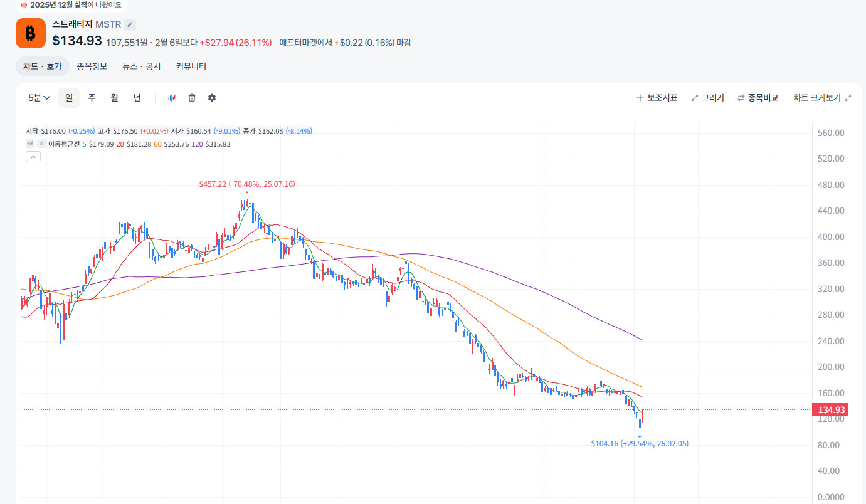Screen dimensions: 866x504
Task: Select the 월 monthly period
Action: point(114,98)
